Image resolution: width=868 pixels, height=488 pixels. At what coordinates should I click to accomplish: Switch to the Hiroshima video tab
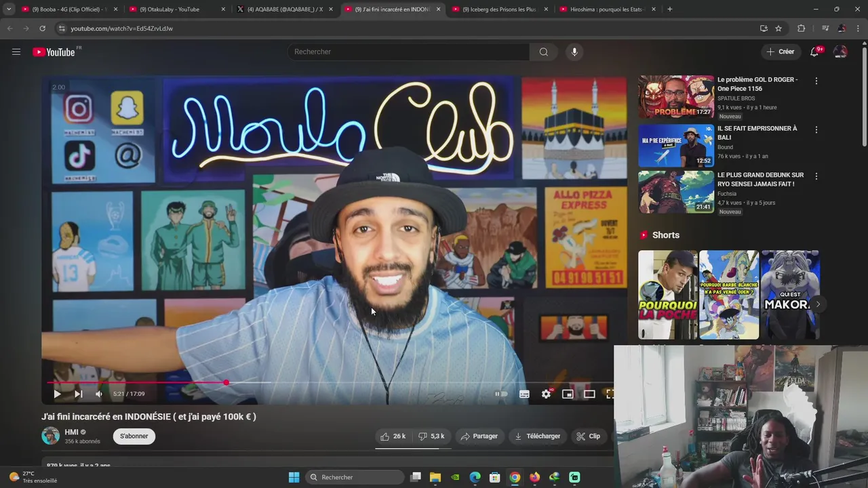[606, 9]
